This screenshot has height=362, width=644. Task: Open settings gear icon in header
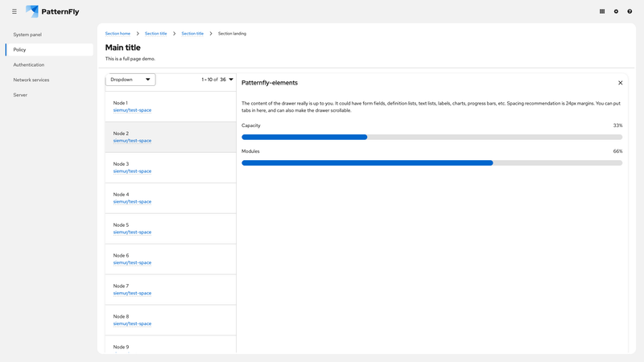616,11
